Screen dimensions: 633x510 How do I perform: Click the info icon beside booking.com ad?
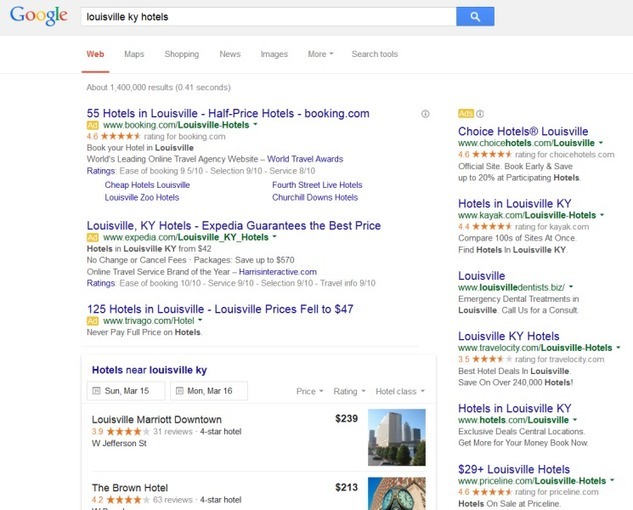[425, 114]
